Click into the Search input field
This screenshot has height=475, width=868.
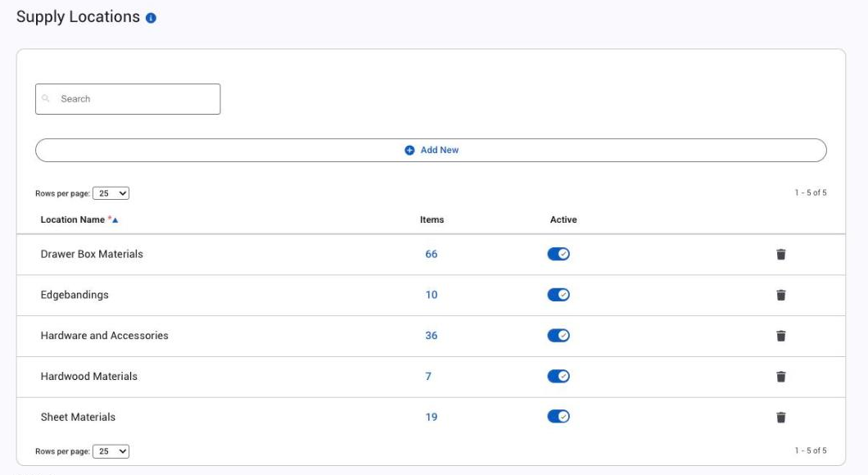pos(128,99)
